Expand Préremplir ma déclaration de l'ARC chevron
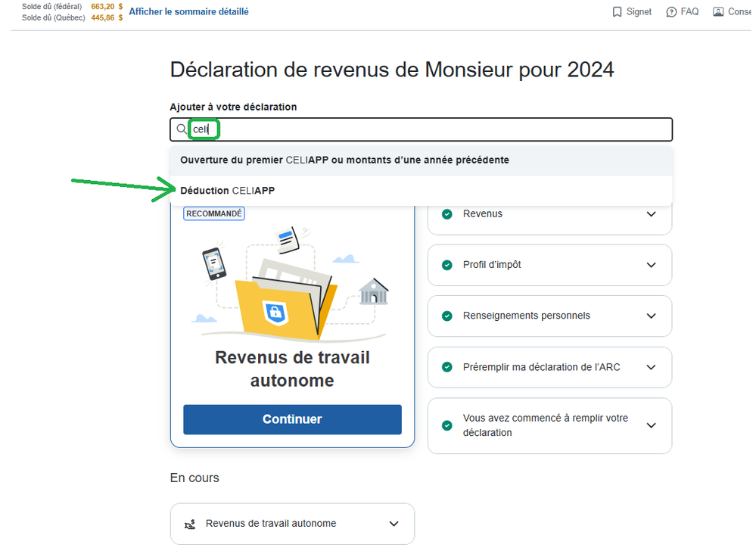 (x=651, y=367)
